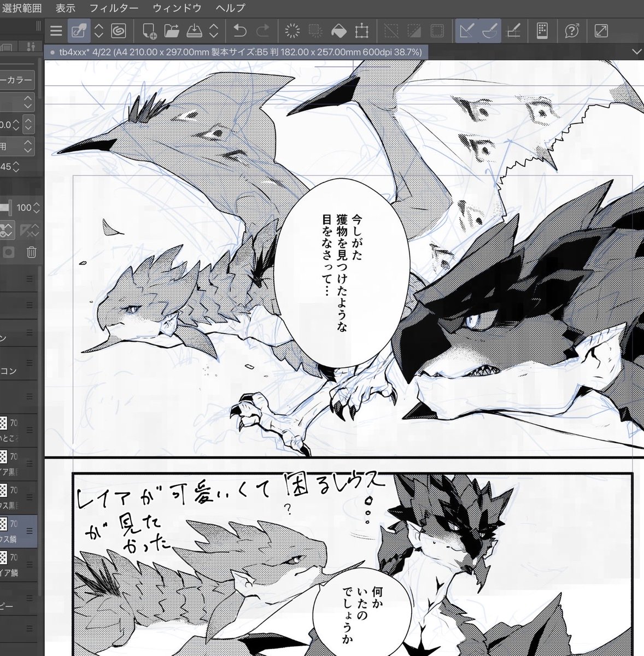Open the dropdown ending in 用

point(17,147)
